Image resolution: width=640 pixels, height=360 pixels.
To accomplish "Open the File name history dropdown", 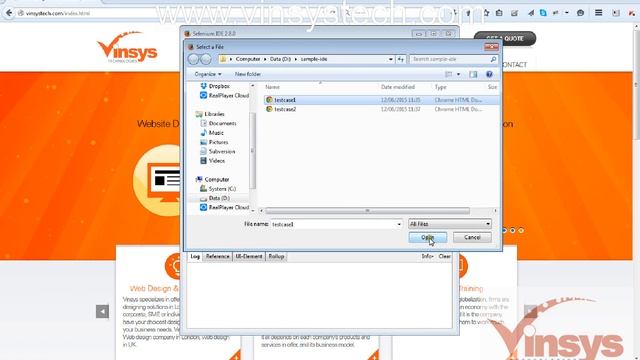I will pyautogui.click(x=399, y=224).
